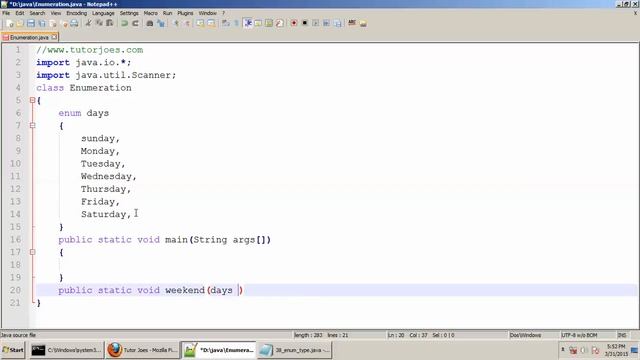Click the last toolbar icon after ABC

(363, 23)
